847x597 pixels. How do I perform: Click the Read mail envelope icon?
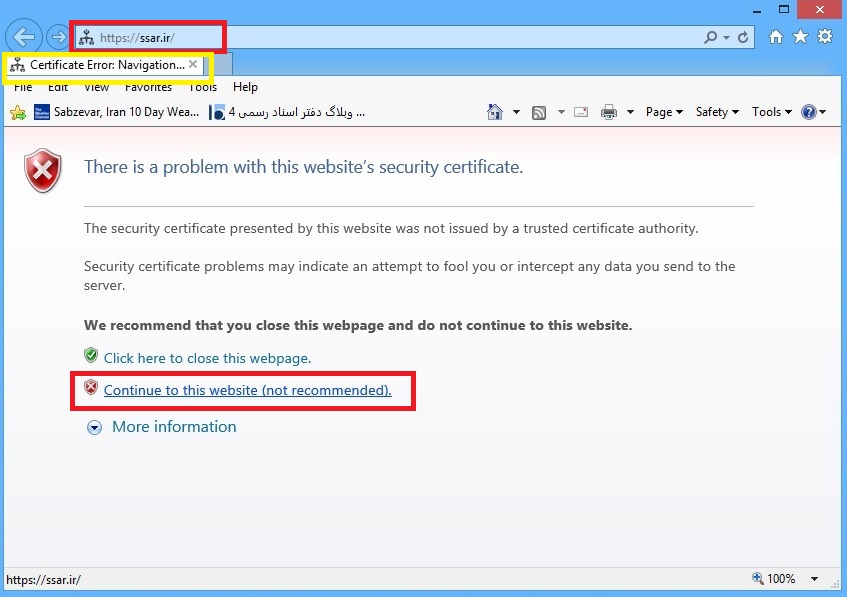(x=581, y=112)
